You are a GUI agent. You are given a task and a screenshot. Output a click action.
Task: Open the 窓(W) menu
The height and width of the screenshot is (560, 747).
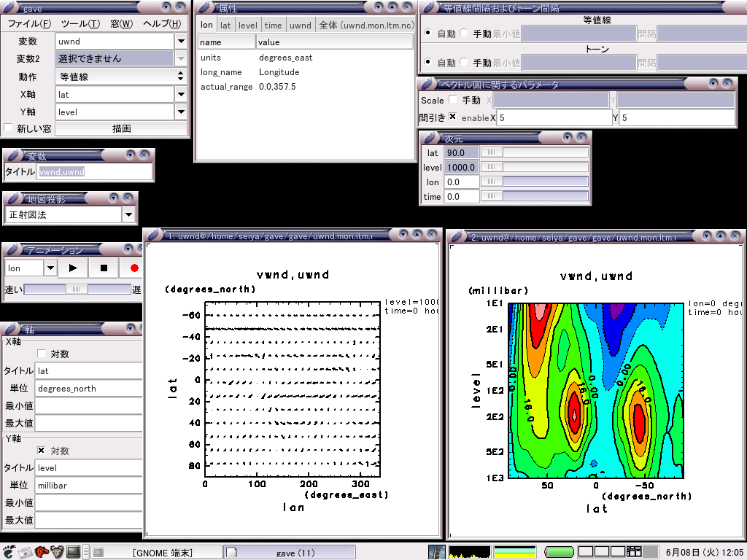pos(122,24)
